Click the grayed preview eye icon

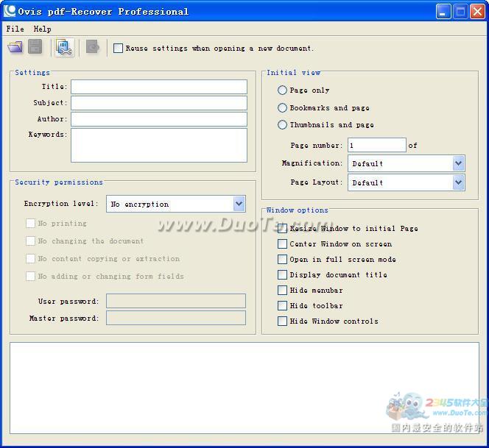pyautogui.click(x=92, y=47)
